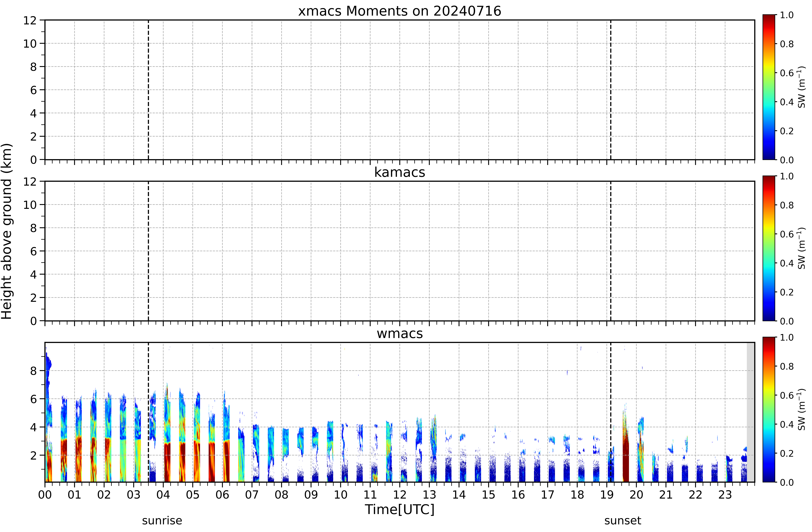Click the "Height above ground (km)" axis label

point(7,231)
